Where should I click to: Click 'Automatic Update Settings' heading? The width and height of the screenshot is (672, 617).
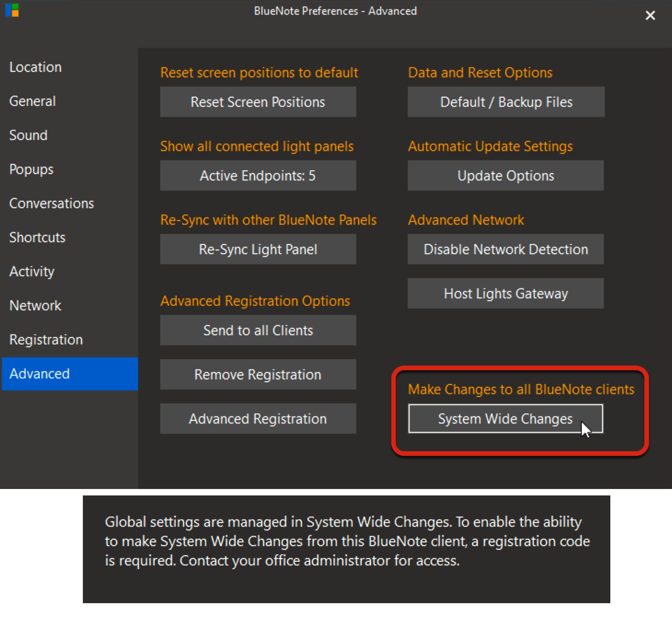[x=490, y=146]
